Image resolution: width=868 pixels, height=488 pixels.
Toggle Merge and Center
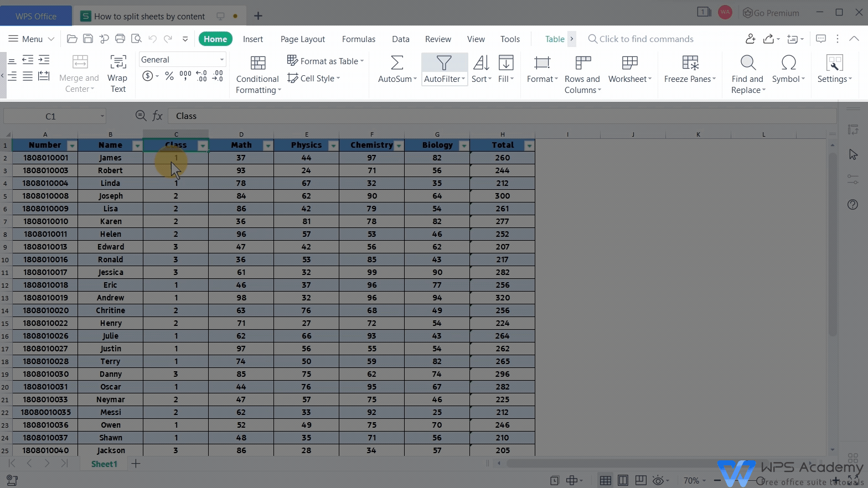(79, 74)
